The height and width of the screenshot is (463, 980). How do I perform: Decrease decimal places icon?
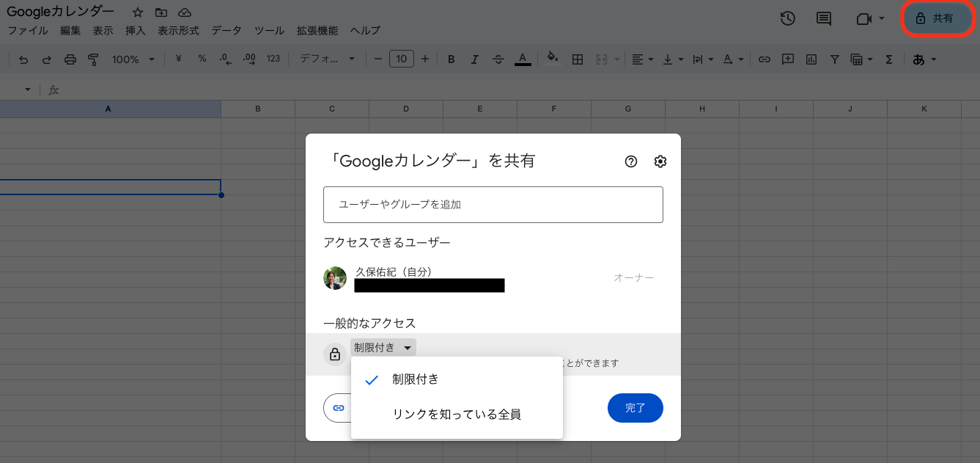click(225, 59)
